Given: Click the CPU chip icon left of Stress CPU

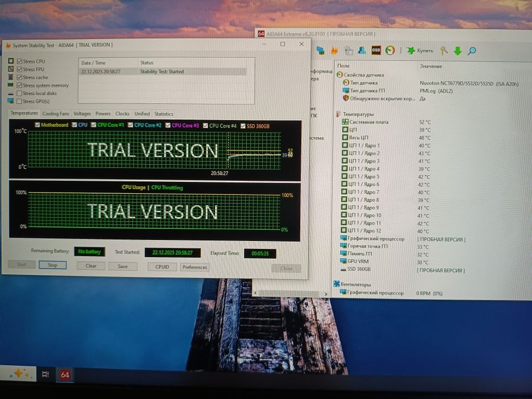Looking at the screenshot, I should (11, 61).
